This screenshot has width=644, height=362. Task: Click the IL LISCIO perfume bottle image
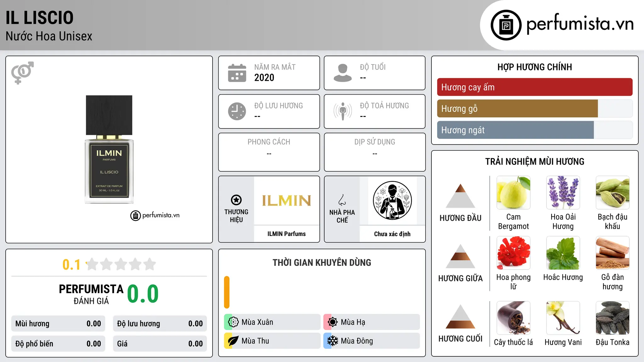tap(109, 149)
